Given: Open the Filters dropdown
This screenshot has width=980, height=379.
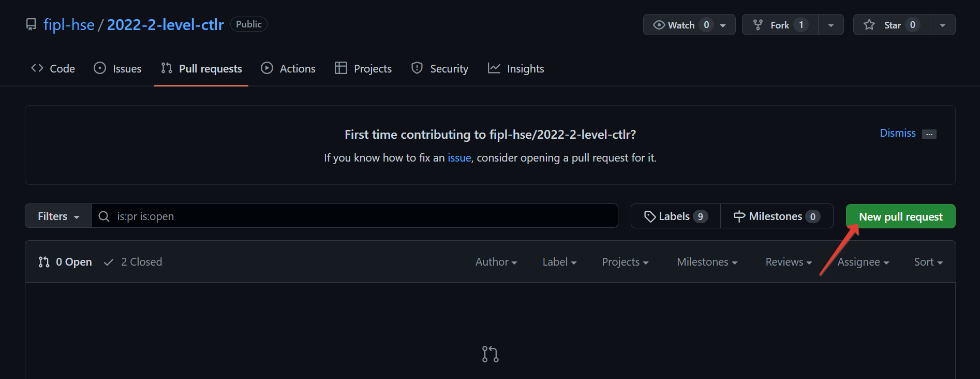Looking at the screenshot, I should click(58, 216).
